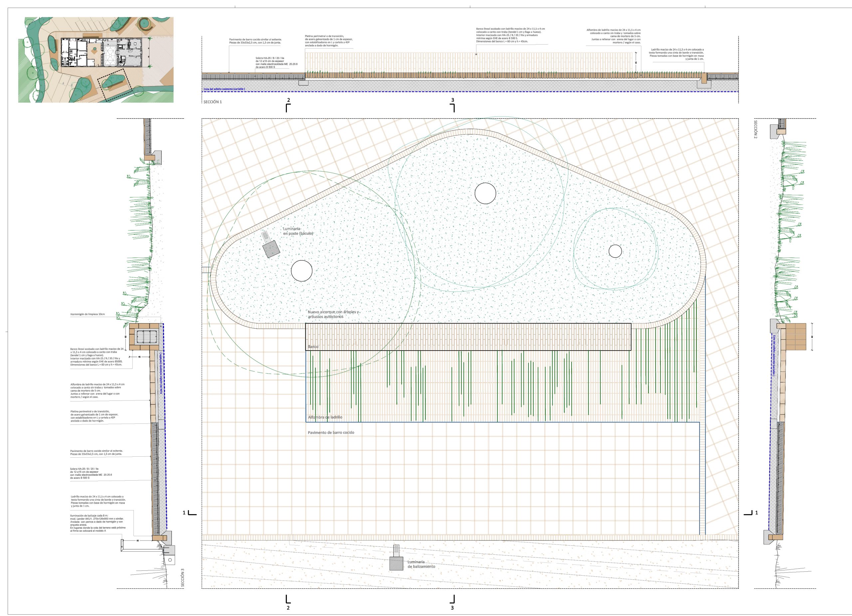Click the SECCIÓN 1 title label
This screenshot has width=852, height=616.
(213, 101)
